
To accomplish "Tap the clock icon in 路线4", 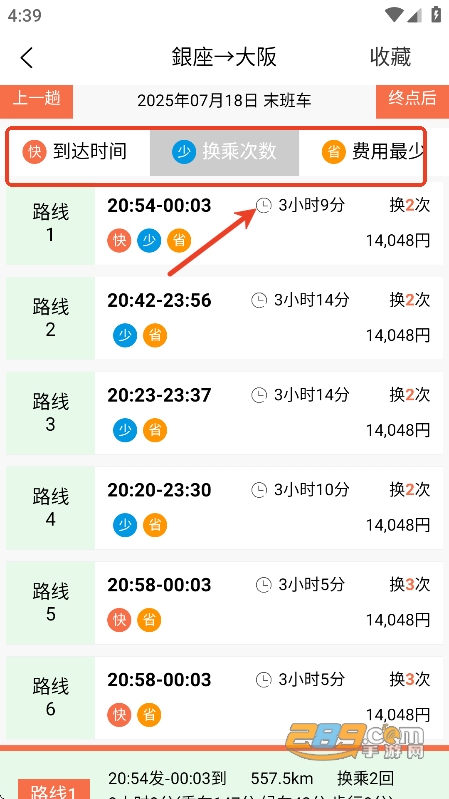I will (x=259, y=490).
